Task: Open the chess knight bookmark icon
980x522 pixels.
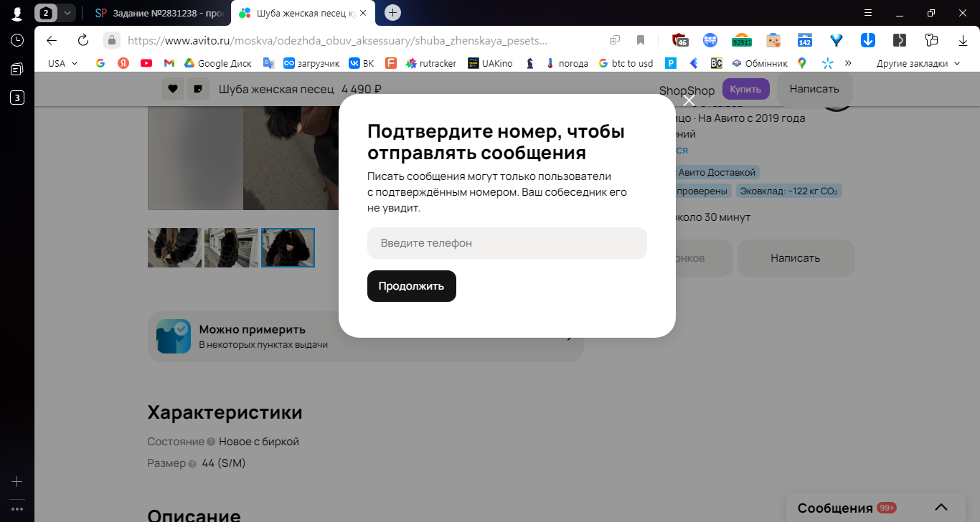Action: pyautogui.click(x=529, y=63)
